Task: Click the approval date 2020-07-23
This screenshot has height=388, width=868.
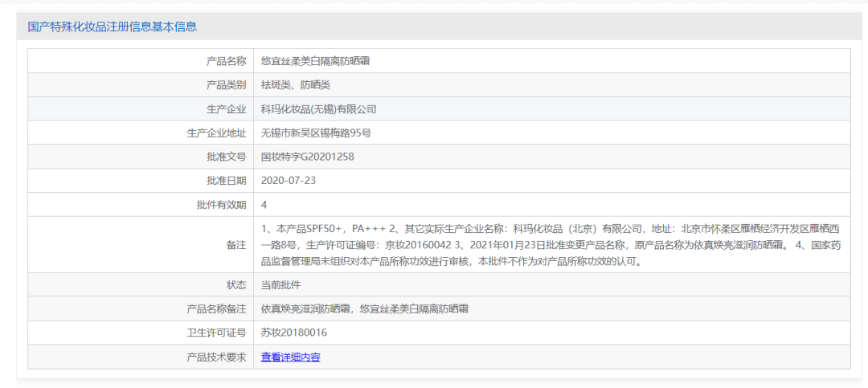Action: click(289, 181)
